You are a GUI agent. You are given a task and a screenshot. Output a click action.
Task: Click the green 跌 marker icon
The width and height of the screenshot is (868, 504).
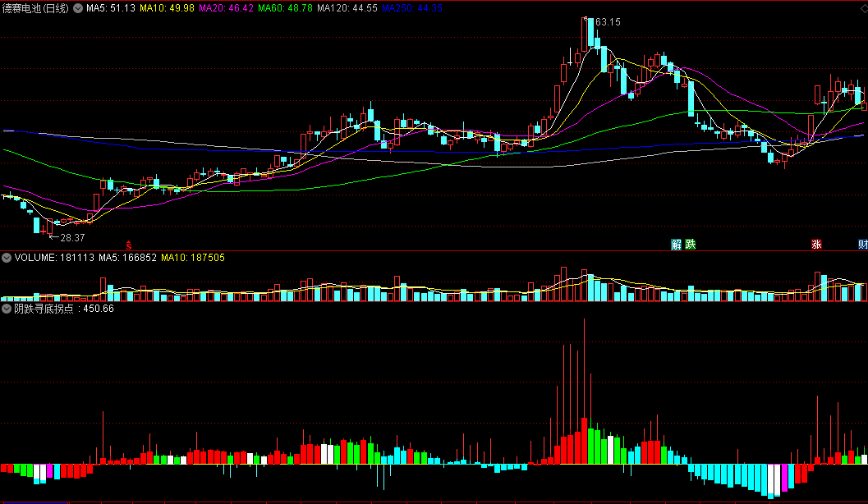pyautogui.click(x=690, y=245)
